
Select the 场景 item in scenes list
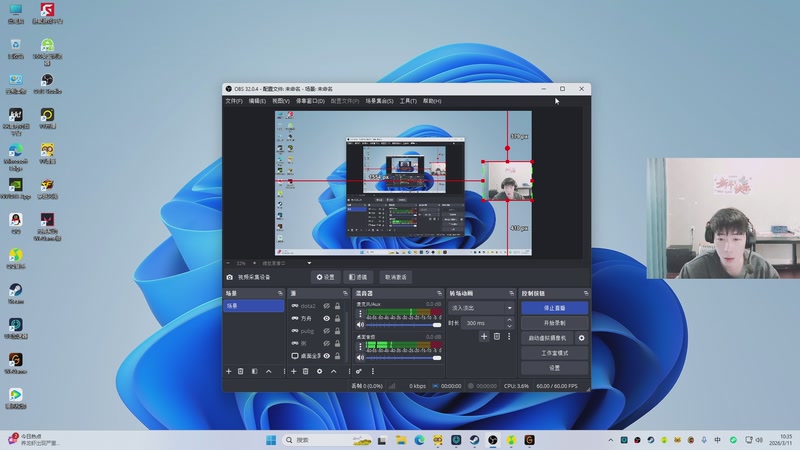254,306
